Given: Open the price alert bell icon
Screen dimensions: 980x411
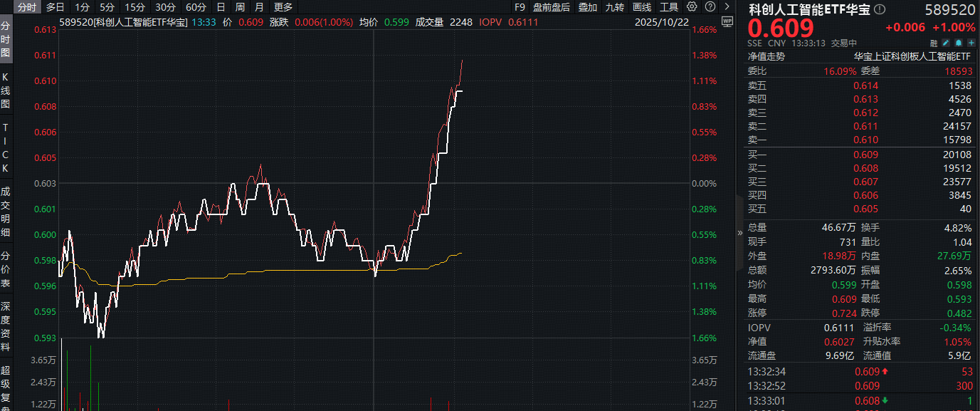Looking at the screenshot, I should (x=959, y=43).
